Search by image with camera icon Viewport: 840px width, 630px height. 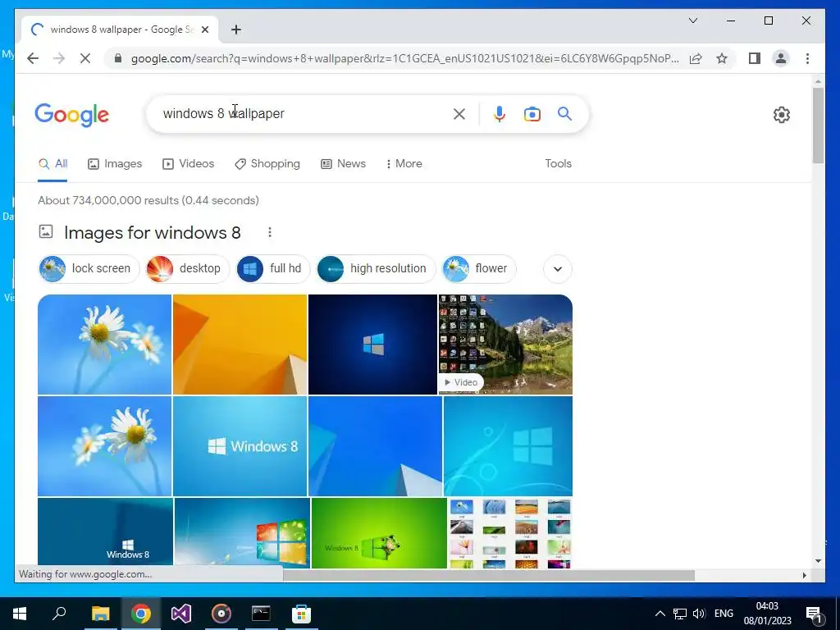pyautogui.click(x=532, y=113)
